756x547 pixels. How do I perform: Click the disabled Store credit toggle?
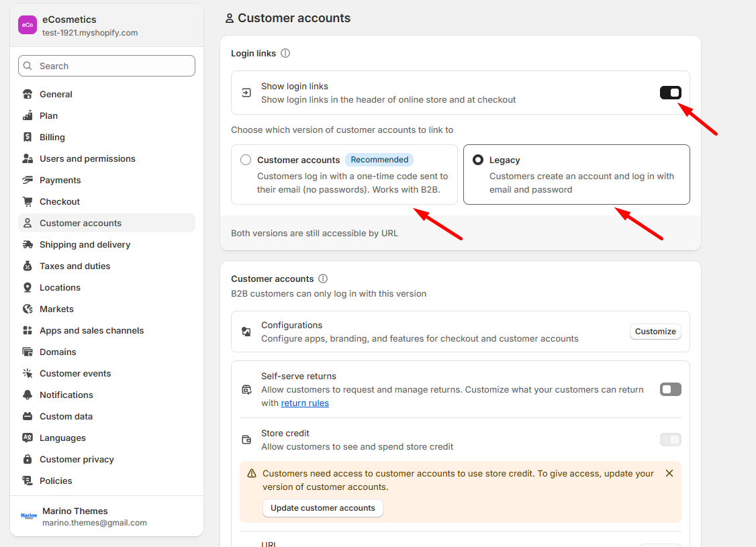point(670,440)
